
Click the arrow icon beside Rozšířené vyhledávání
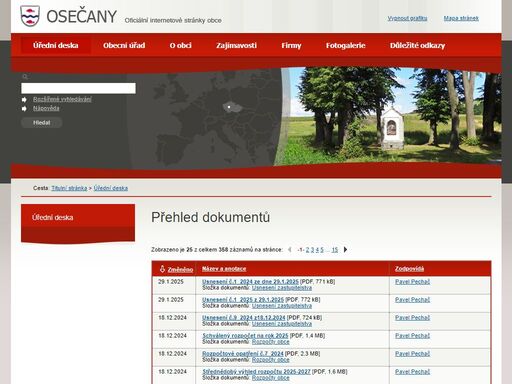(24, 100)
